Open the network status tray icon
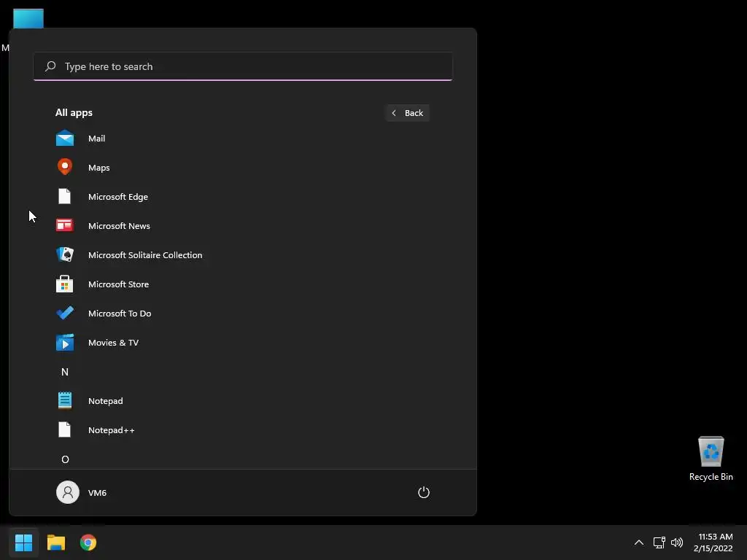The image size is (747, 560). click(x=659, y=542)
